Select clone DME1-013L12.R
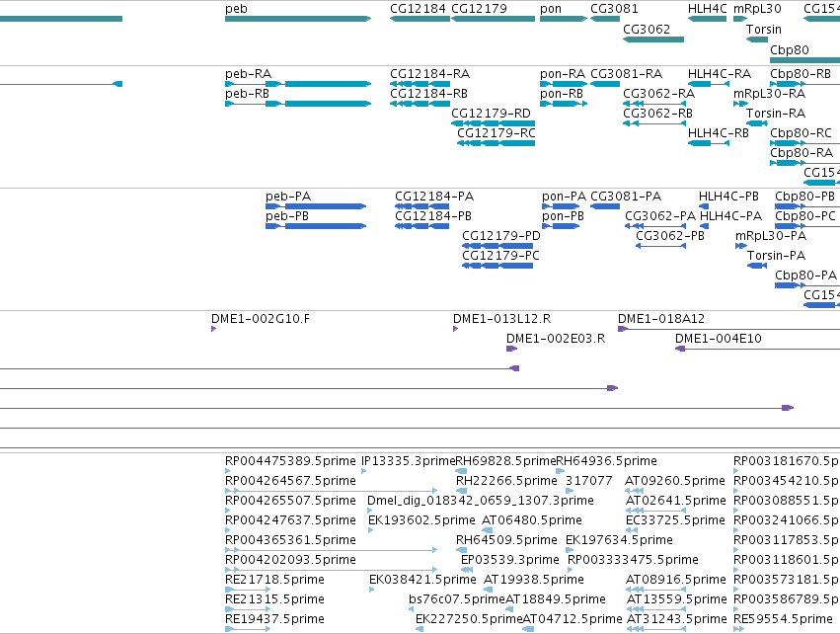 click(x=455, y=329)
